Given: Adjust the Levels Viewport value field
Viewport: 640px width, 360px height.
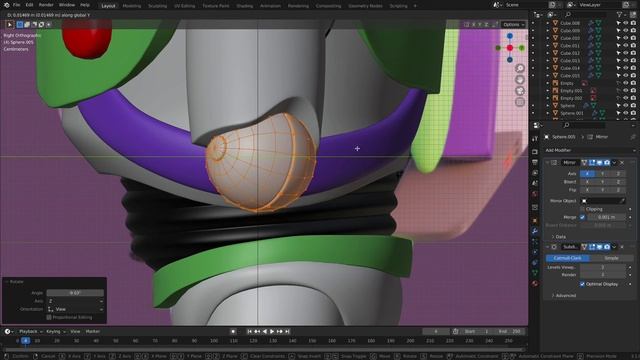Looking at the screenshot, I should coord(603,267).
